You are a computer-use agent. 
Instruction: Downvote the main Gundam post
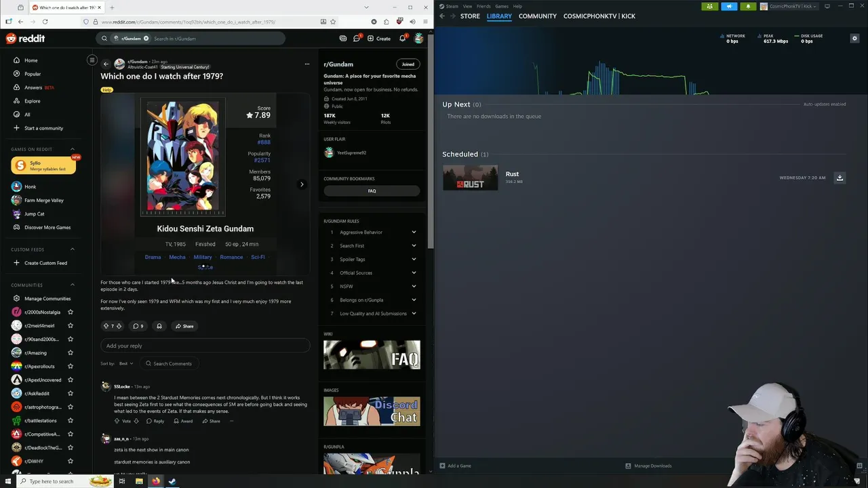(119, 326)
